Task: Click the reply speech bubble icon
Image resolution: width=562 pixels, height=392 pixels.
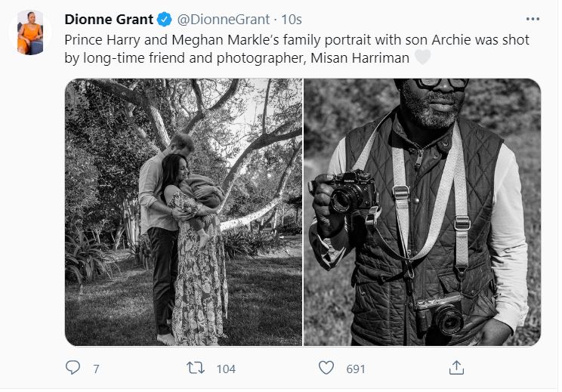Action: pyautogui.click(x=73, y=368)
